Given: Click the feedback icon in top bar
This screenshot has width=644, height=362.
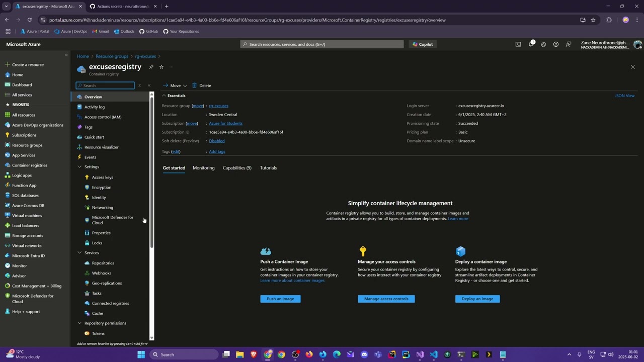Looking at the screenshot, I should [x=569, y=44].
